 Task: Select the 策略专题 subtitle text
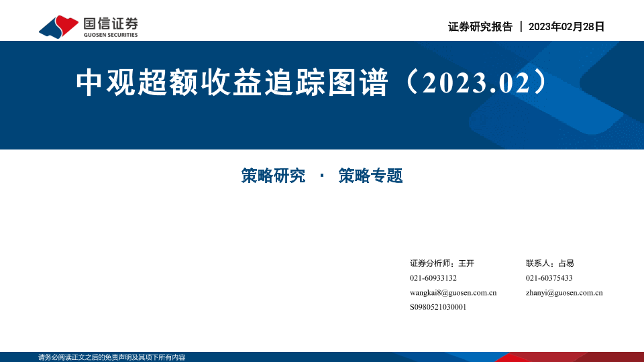370,176
